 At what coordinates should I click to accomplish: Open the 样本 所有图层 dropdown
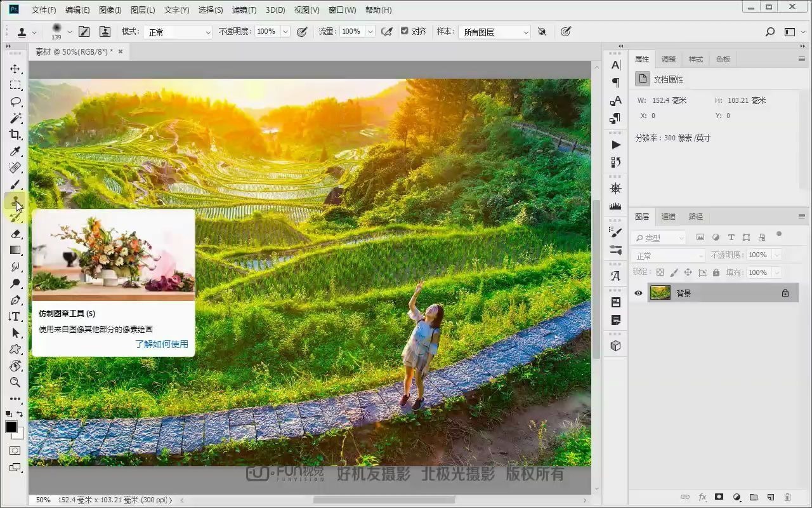(494, 32)
